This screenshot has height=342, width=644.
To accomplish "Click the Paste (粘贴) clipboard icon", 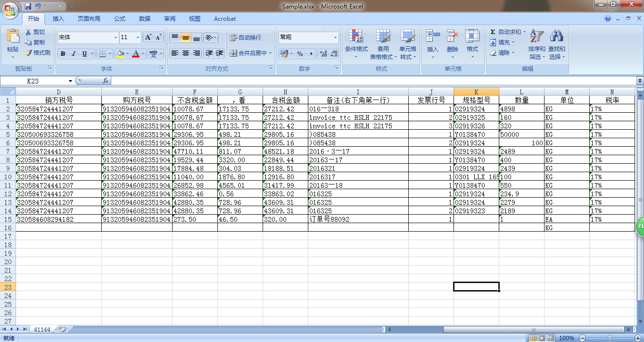I will click(13, 37).
